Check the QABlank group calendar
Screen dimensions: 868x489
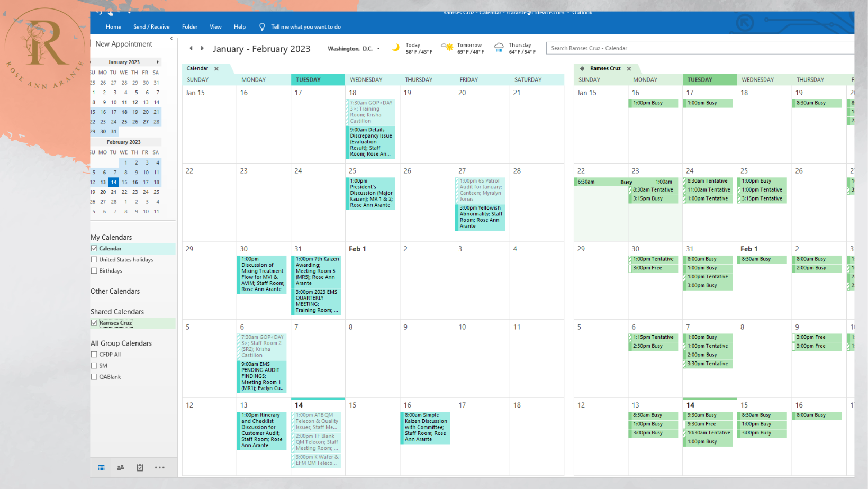coord(94,377)
